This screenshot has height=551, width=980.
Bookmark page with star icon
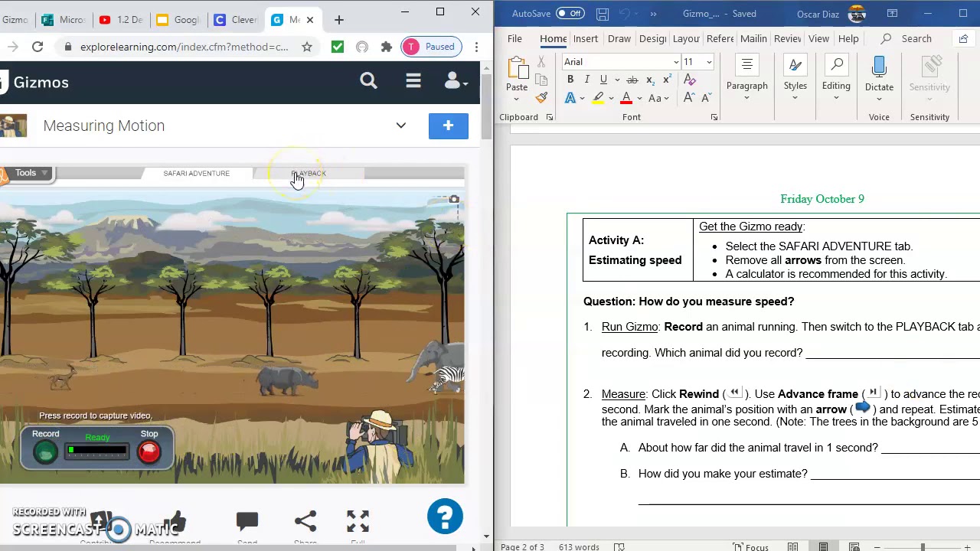click(x=307, y=47)
